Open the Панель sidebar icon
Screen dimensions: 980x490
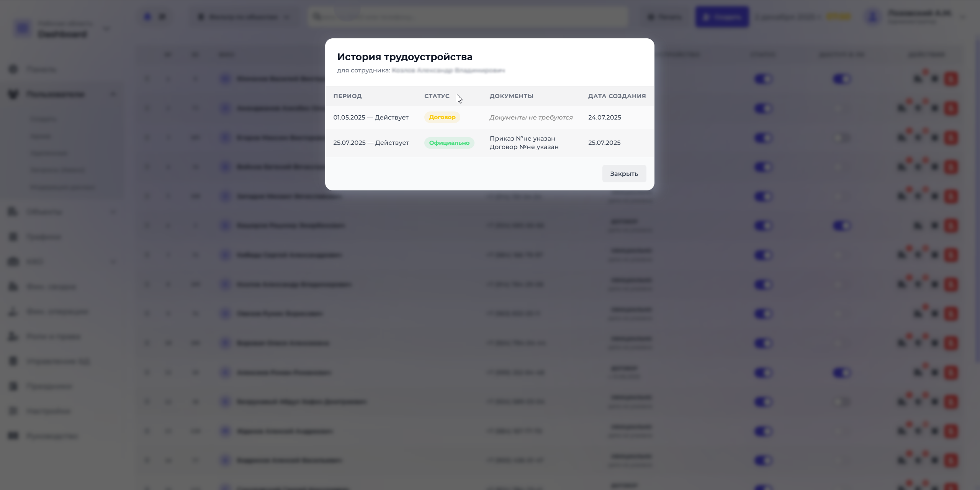pos(13,69)
